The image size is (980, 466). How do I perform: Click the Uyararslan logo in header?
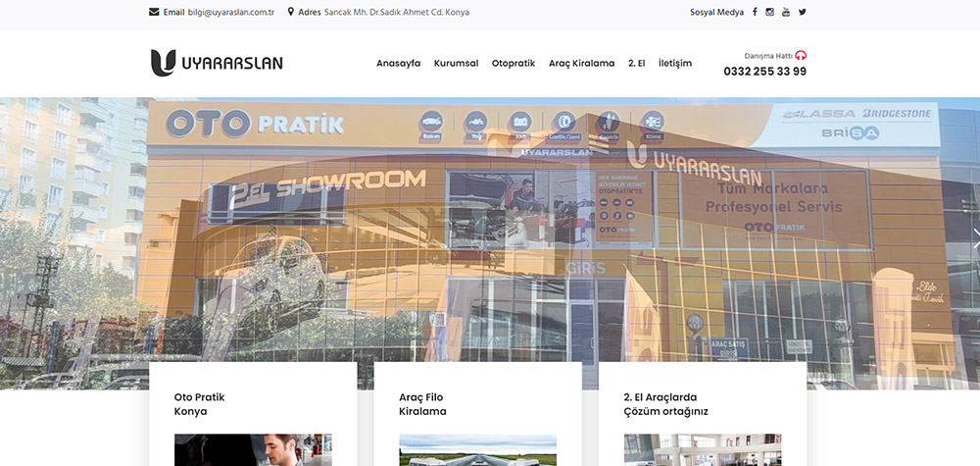(x=217, y=63)
